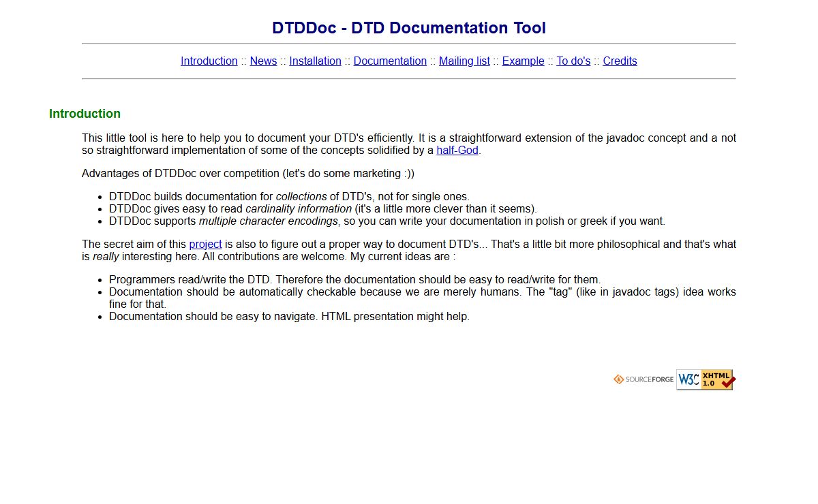
Task: Click the italic word 'really' in the paragraph
Action: pyautogui.click(x=107, y=257)
